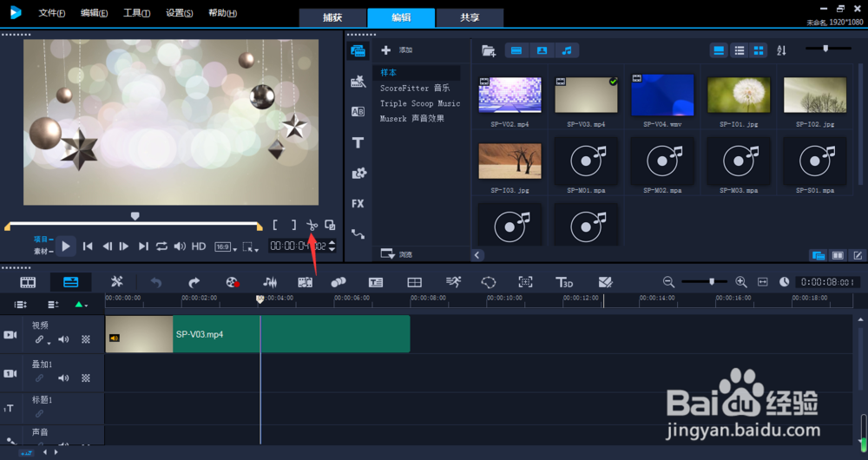Open the FX filters library
The image size is (868, 460).
pyautogui.click(x=358, y=204)
